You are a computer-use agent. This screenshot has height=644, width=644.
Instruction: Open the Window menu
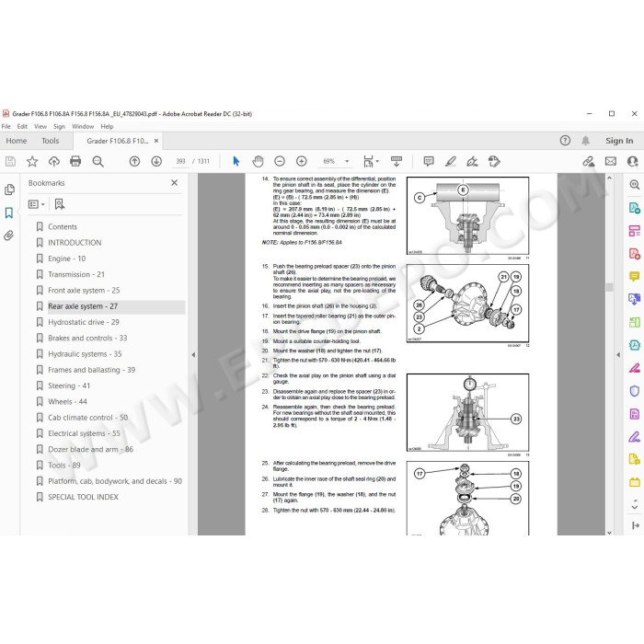[x=83, y=127]
